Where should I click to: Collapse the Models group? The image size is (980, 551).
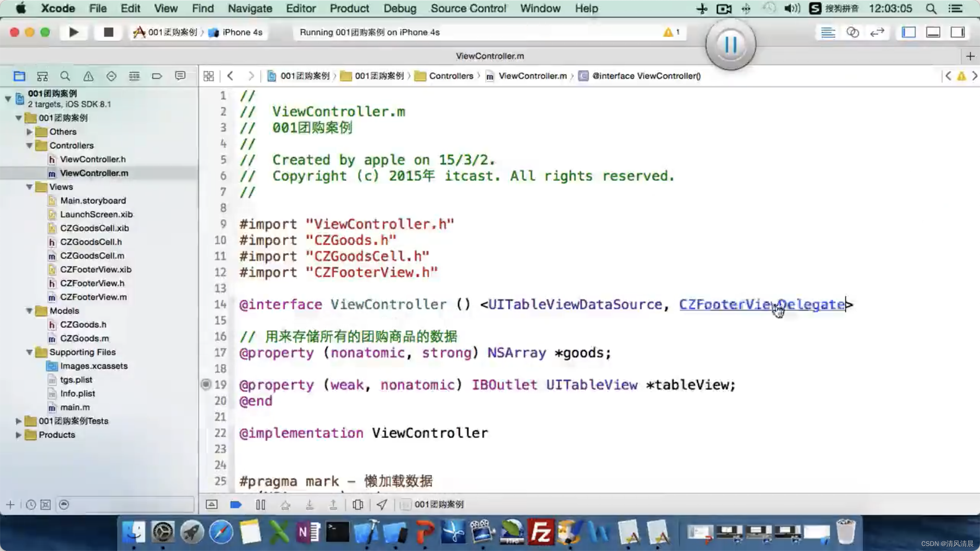[x=29, y=311]
